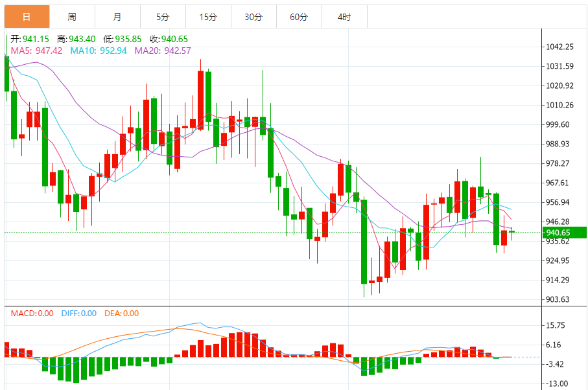Viewport: 588px width, 390px height.
Task: Click the 15.75 MACD axis label
Action: click(x=556, y=325)
